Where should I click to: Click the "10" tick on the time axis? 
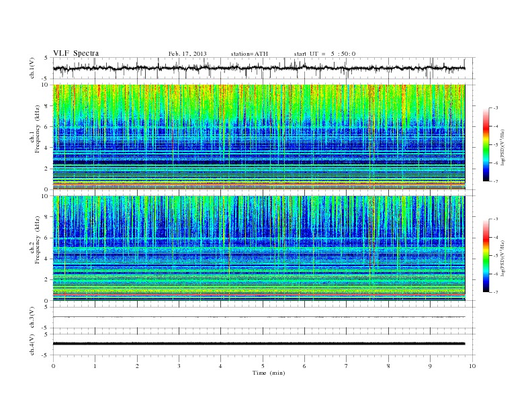(472, 366)
